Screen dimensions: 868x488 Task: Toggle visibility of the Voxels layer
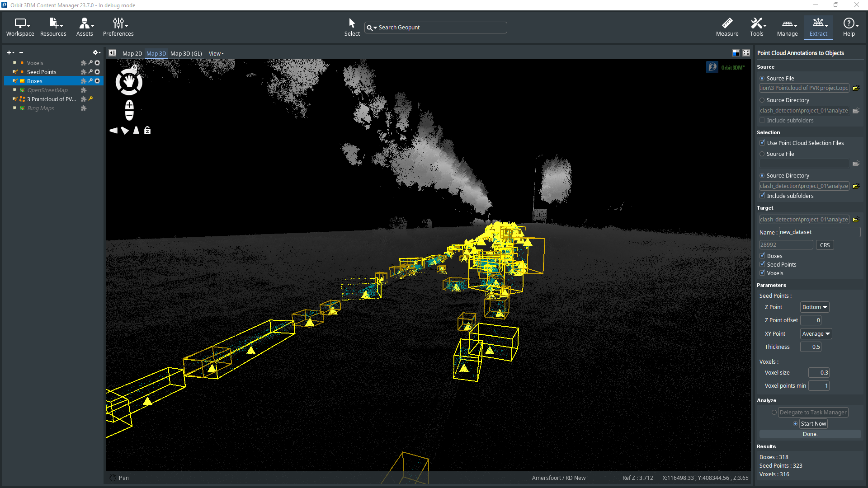pos(15,63)
